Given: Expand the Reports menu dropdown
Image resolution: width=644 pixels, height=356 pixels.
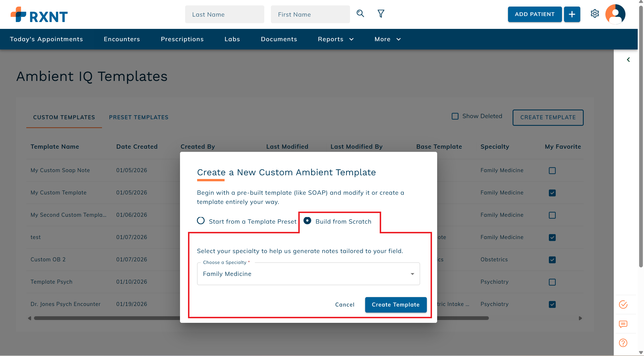Looking at the screenshot, I should [x=335, y=39].
